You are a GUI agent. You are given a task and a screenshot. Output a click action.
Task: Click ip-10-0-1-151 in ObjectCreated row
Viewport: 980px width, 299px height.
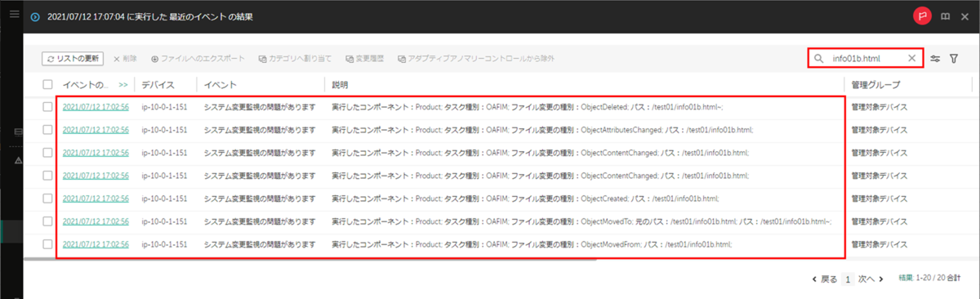point(165,199)
